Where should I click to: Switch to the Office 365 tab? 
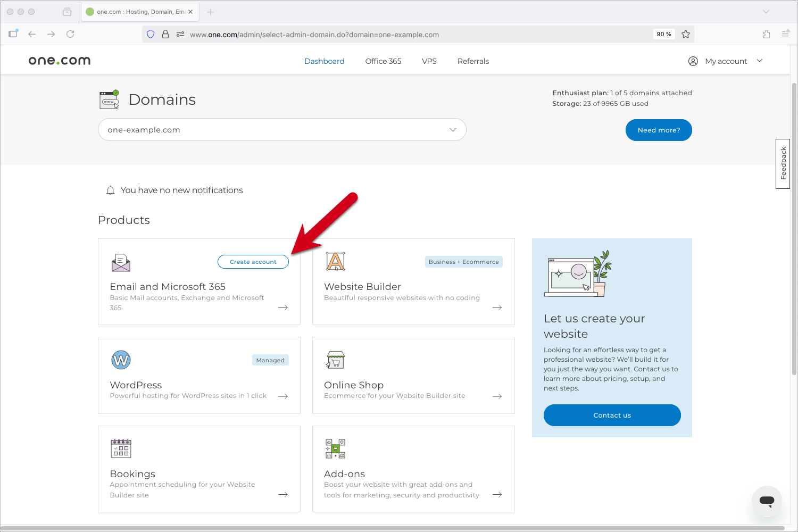pos(383,61)
